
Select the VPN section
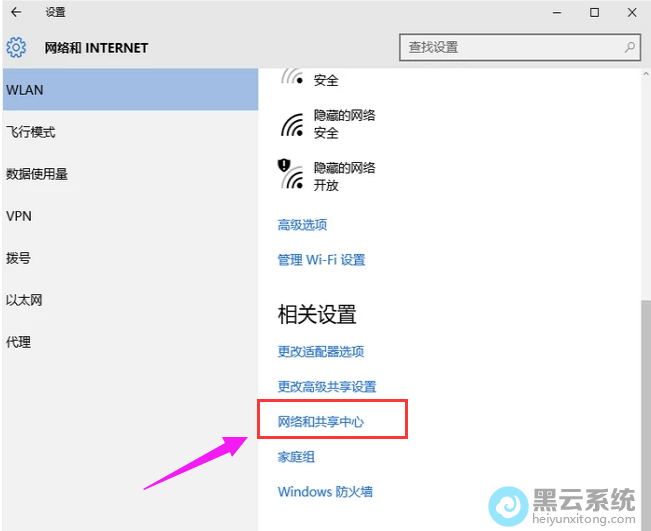[19, 216]
